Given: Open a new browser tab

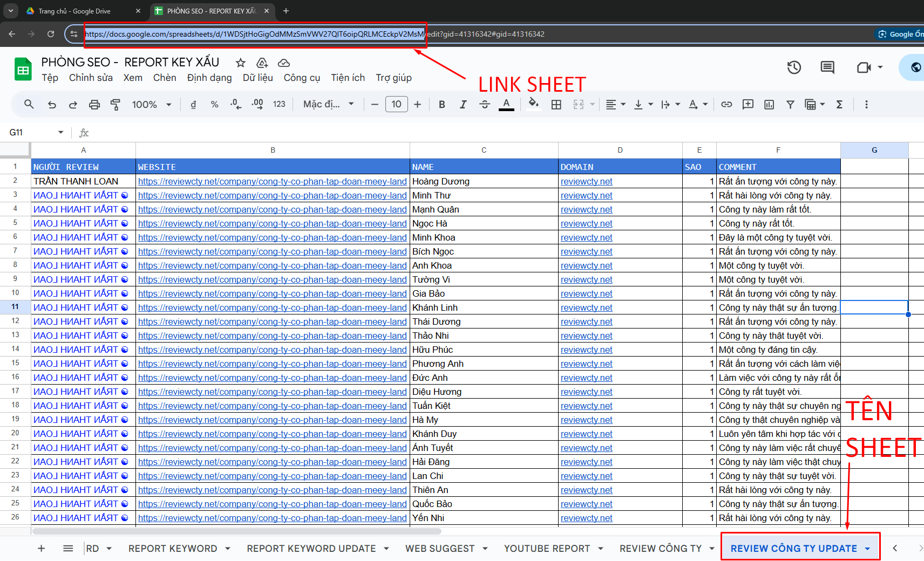Looking at the screenshot, I should tap(286, 11).
